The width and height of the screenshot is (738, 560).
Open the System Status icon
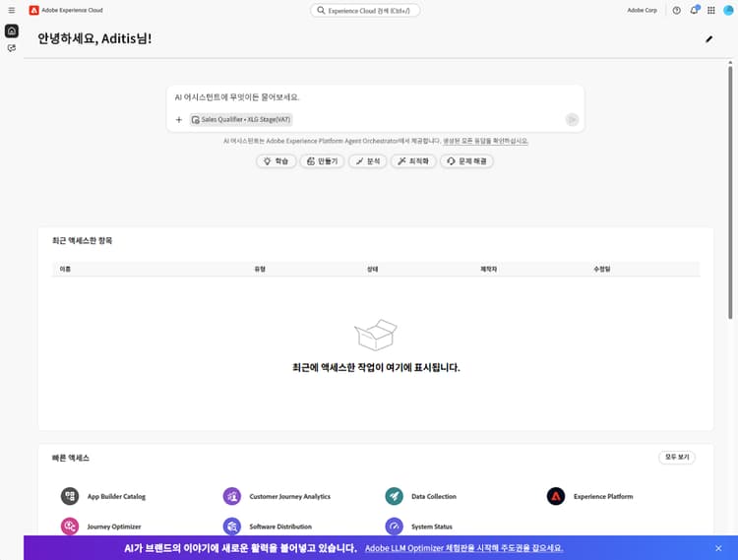pos(394,527)
